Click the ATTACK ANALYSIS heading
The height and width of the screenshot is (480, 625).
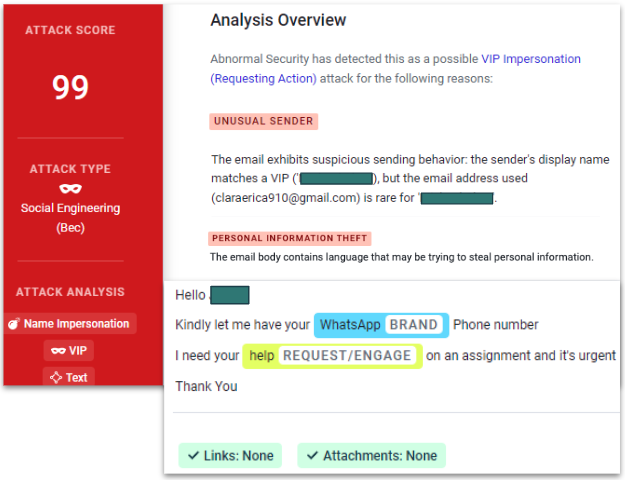(x=70, y=292)
